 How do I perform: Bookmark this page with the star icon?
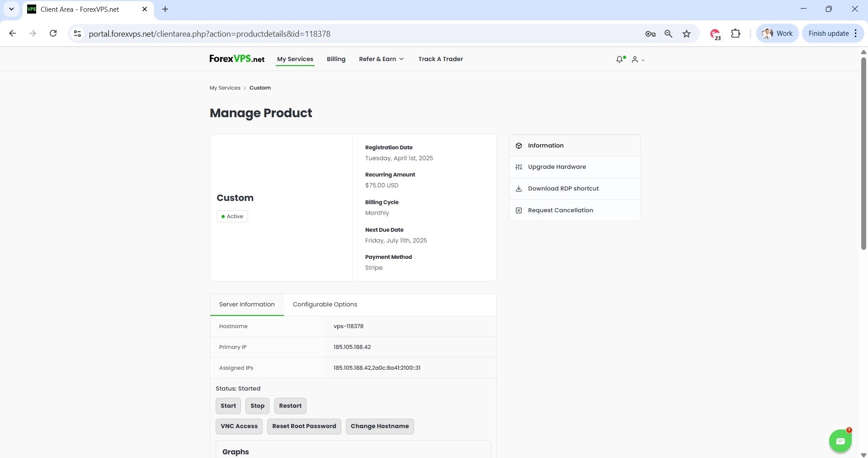(x=687, y=34)
